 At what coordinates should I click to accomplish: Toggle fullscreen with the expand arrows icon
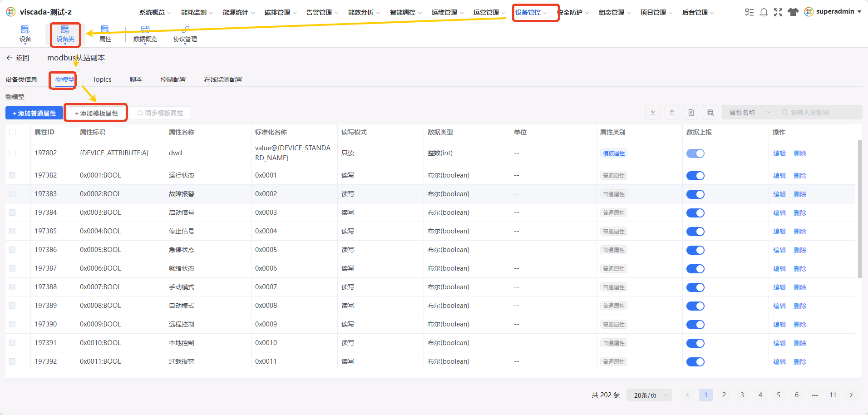778,12
